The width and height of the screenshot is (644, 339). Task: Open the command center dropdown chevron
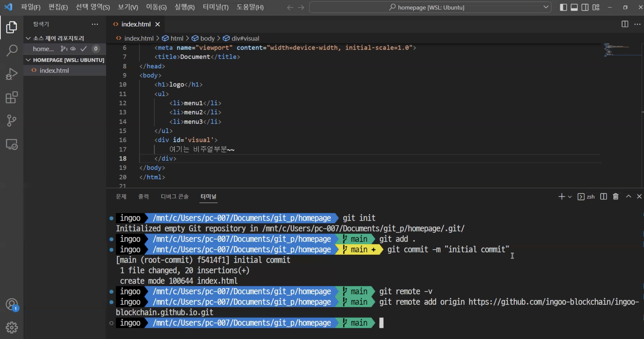(546, 7)
